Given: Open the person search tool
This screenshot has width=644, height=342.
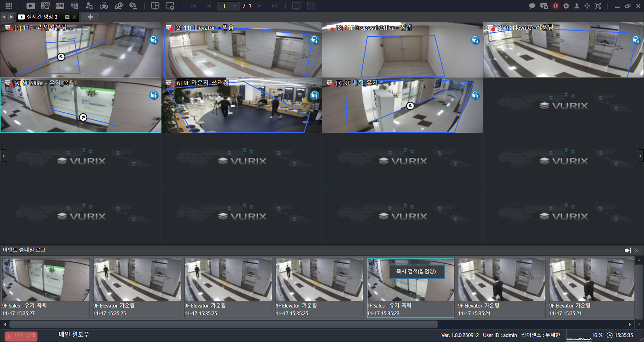Looking at the screenshot, I should coord(89,6).
